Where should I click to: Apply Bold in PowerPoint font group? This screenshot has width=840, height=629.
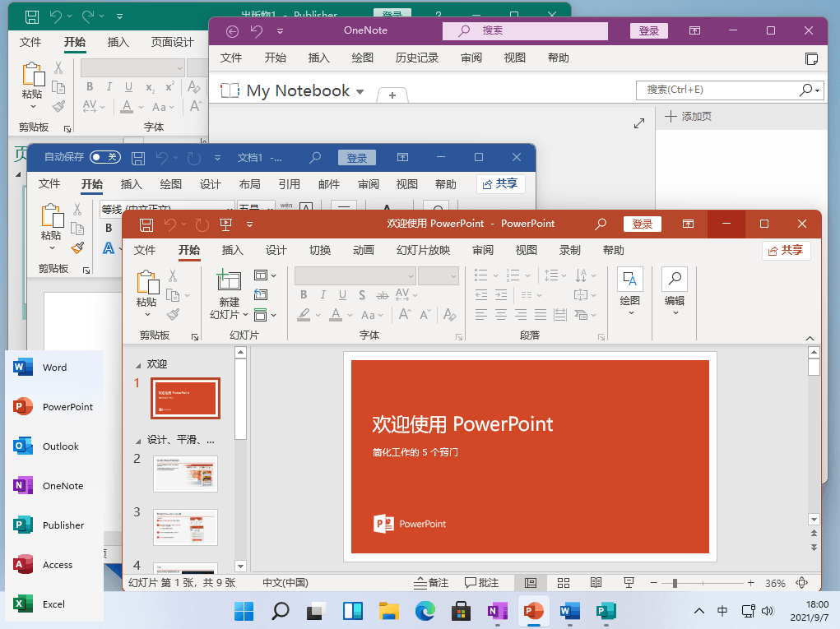click(x=304, y=294)
